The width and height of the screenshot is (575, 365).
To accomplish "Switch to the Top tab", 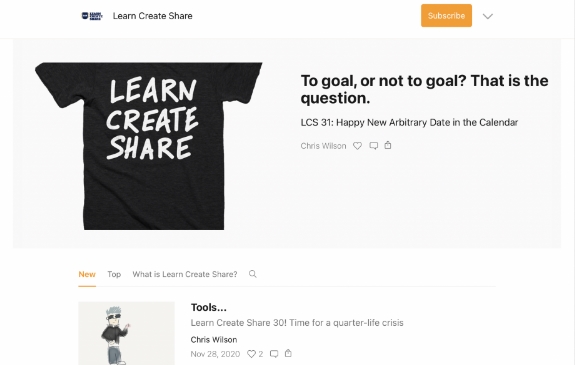I will coord(114,274).
